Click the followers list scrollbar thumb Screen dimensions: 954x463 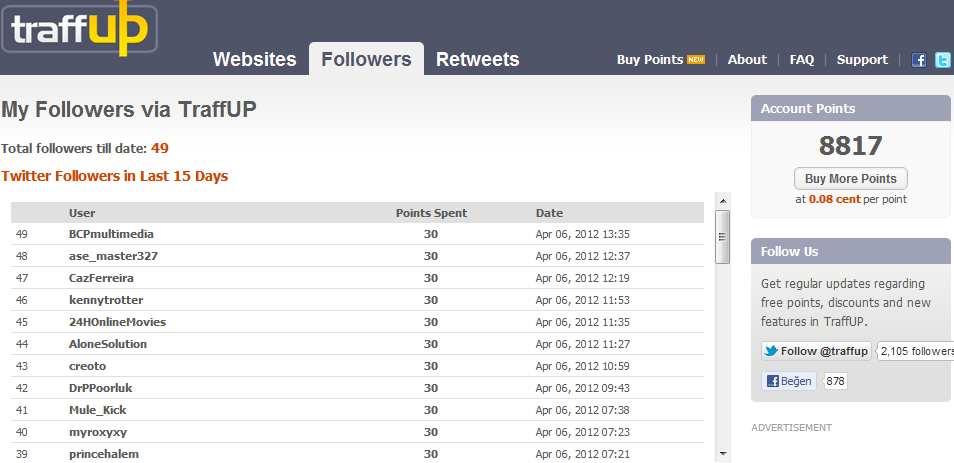click(722, 234)
